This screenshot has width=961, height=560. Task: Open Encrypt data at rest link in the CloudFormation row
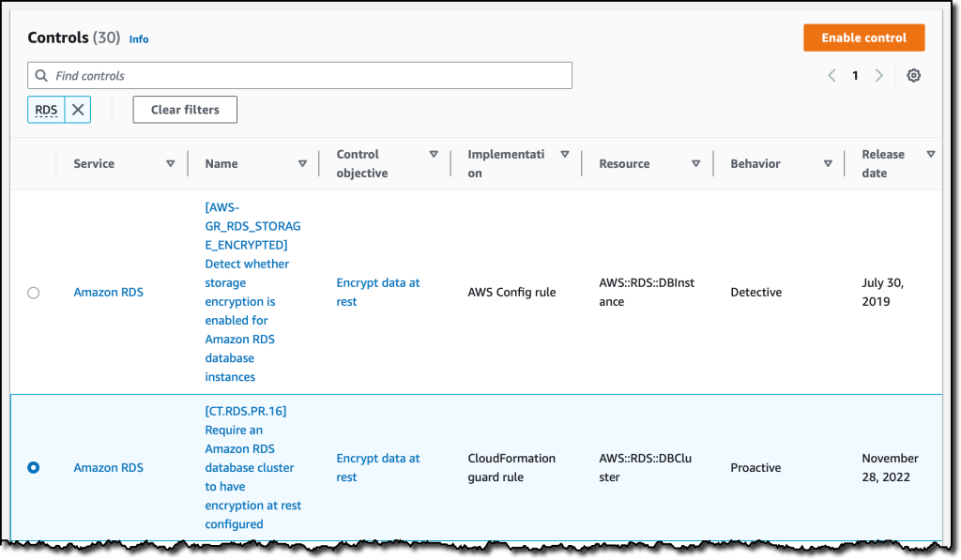[377, 467]
